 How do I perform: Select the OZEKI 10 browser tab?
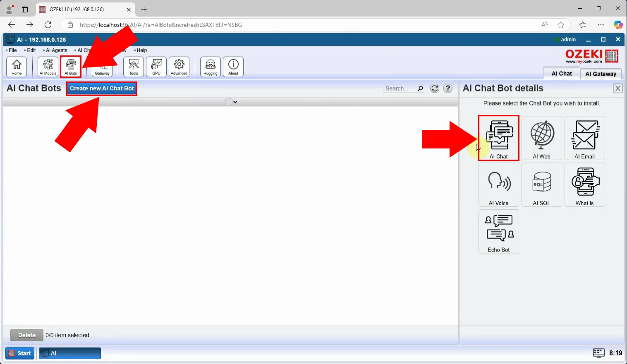86,9
